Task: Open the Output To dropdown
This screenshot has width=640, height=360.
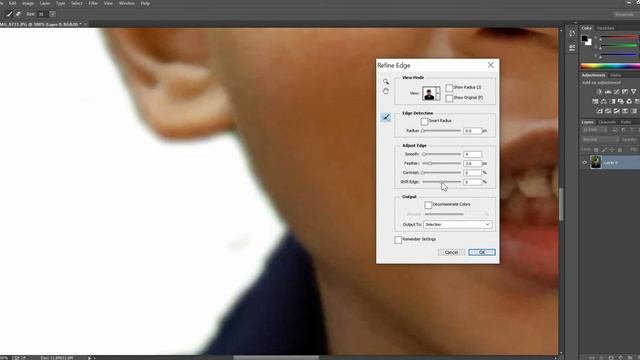Action: [x=458, y=224]
